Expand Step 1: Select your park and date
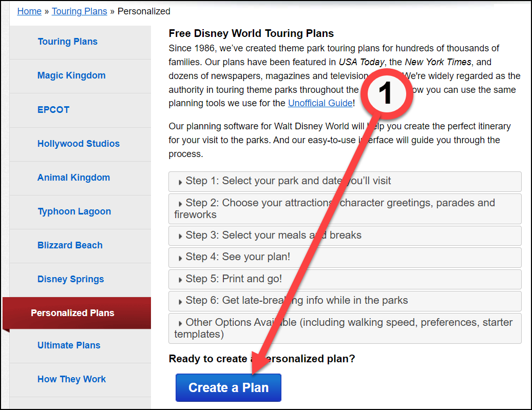This screenshot has height=410, width=532. click(x=345, y=182)
